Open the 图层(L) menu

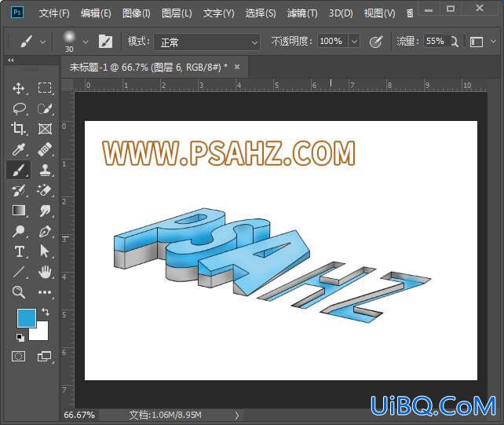pyautogui.click(x=177, y=13)
